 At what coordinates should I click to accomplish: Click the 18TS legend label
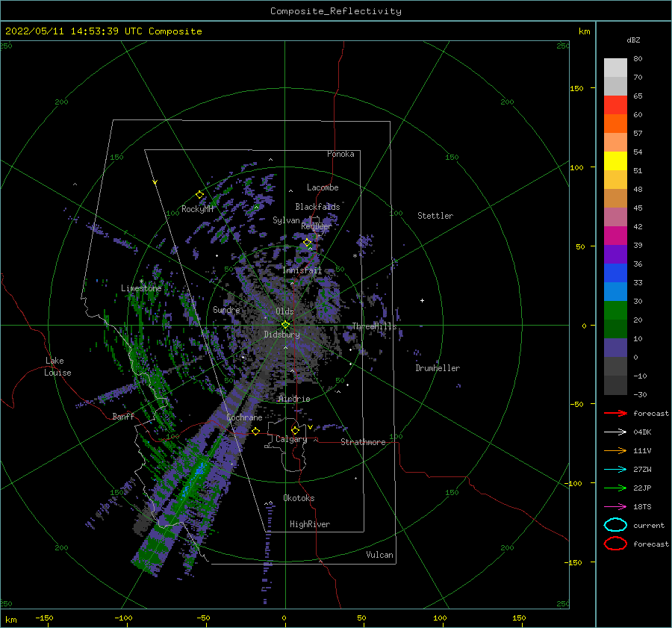click(642, 507)
